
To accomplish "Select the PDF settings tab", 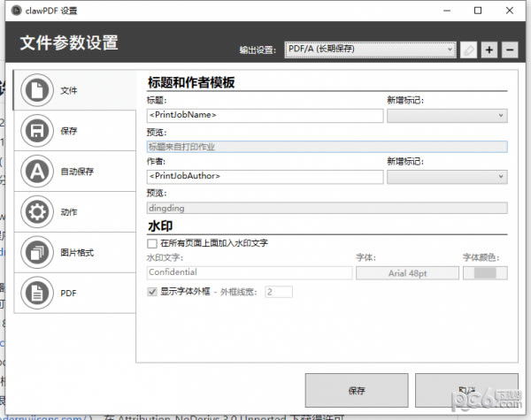I will point(74,293).
